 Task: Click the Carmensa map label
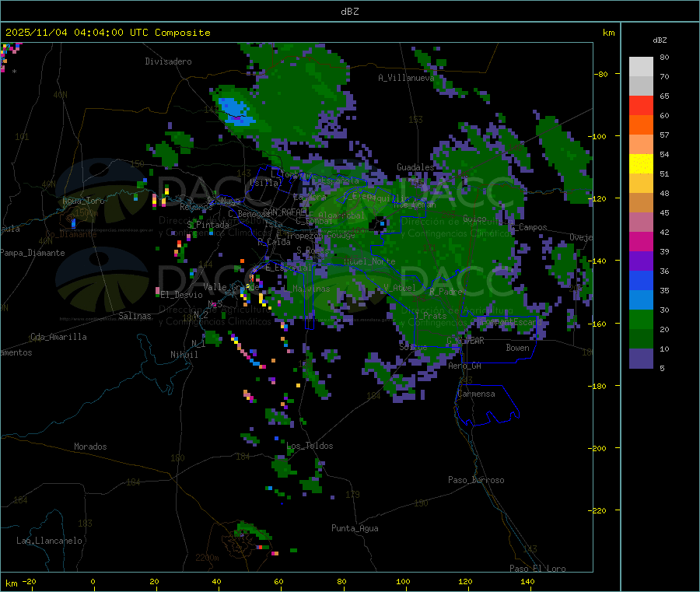[476, 394]
